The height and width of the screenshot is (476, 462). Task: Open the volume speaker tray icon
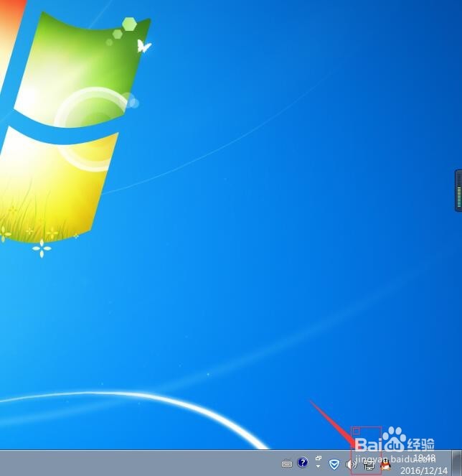coord(351,465)
